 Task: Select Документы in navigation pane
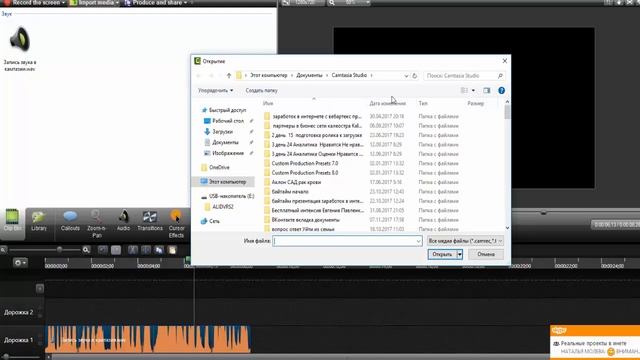tap(221, 142)
